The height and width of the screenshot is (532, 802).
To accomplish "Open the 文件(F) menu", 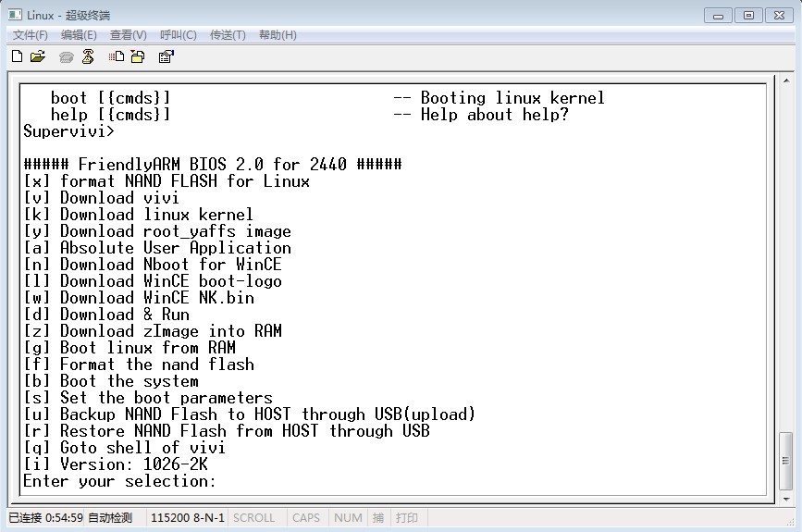I will [30, 35].
